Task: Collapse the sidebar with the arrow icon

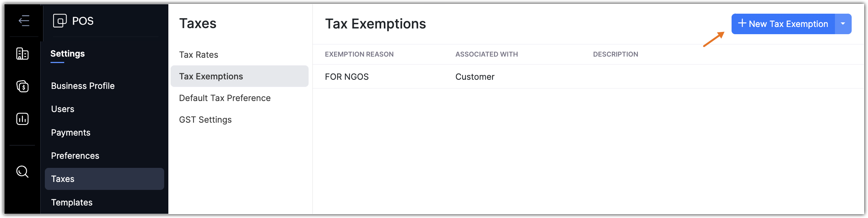Action: coord(24,21)
